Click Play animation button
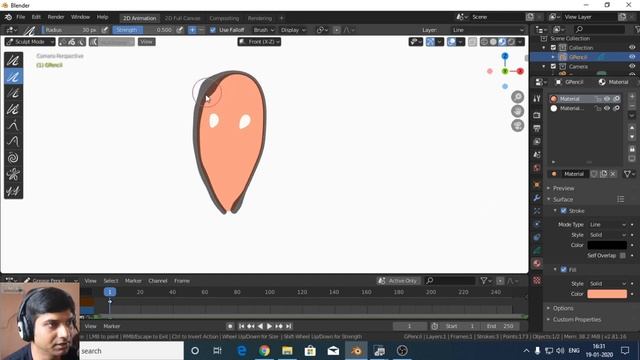The width and height of the screenshot is (640, 360). coord(269,326)
